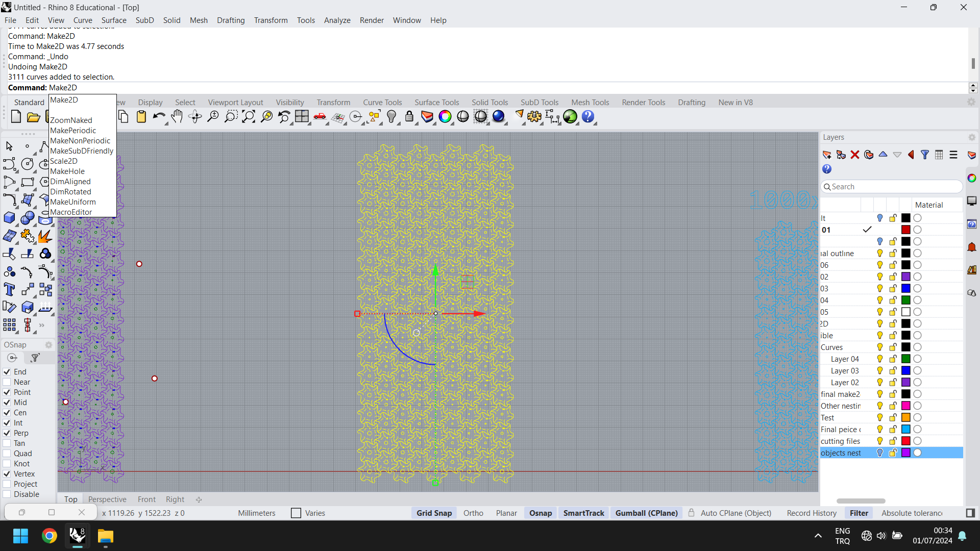The width and height of the screenshot is (980, 551).
Task: Click the Undo arrow icon
Action: [159, 117]
